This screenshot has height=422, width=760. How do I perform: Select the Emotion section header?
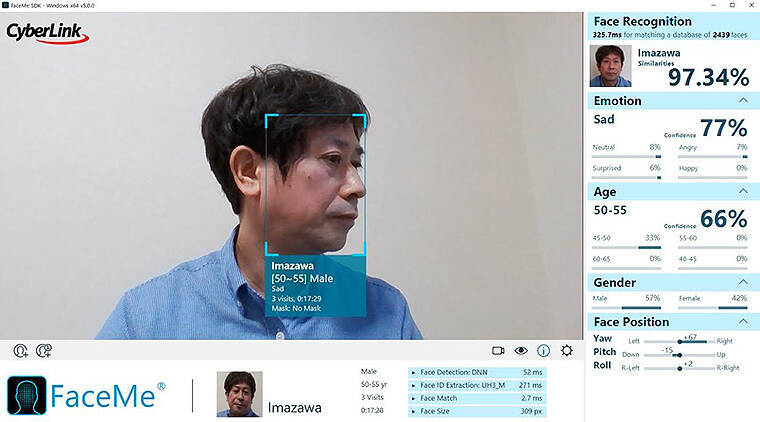[x=674, y=101]
